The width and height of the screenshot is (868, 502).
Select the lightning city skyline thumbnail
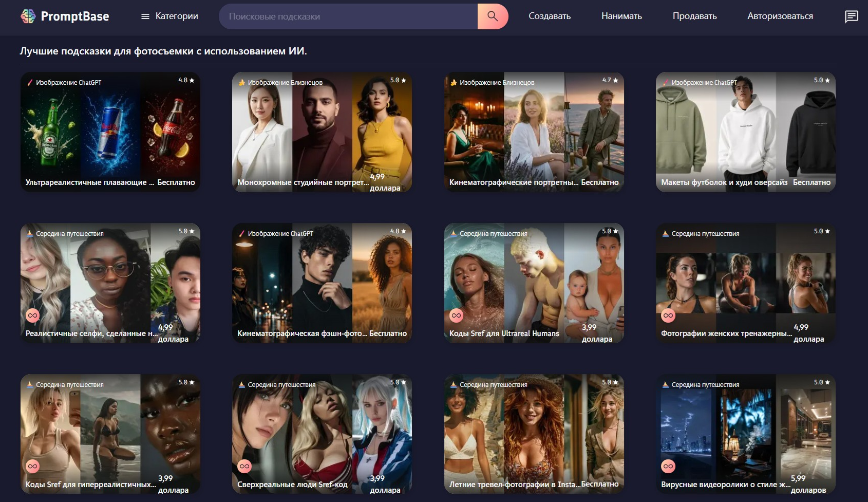[x=686, y=434]
